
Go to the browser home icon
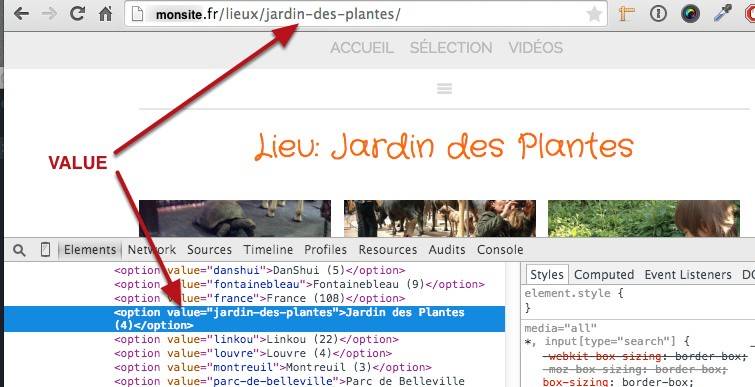(105, 13)
